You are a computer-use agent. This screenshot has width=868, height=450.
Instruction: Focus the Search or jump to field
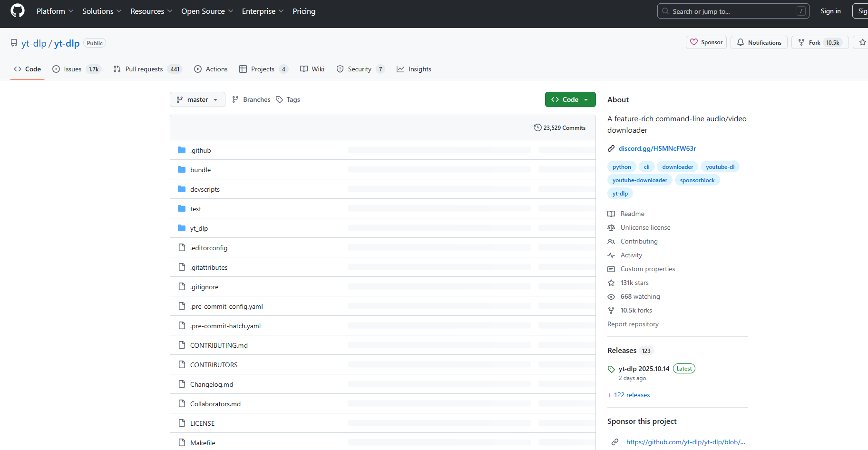(x=733, y=11)
